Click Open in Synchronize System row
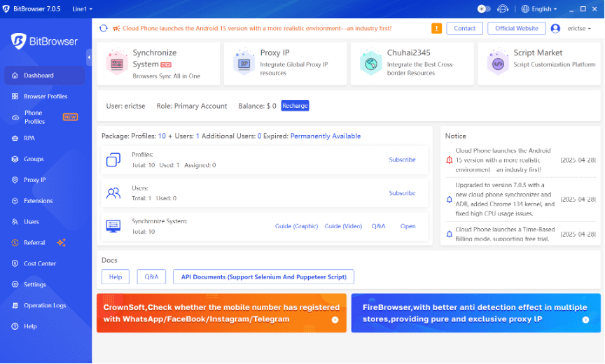This screenshot has height=364, width=605. click(x=408, y=226)
